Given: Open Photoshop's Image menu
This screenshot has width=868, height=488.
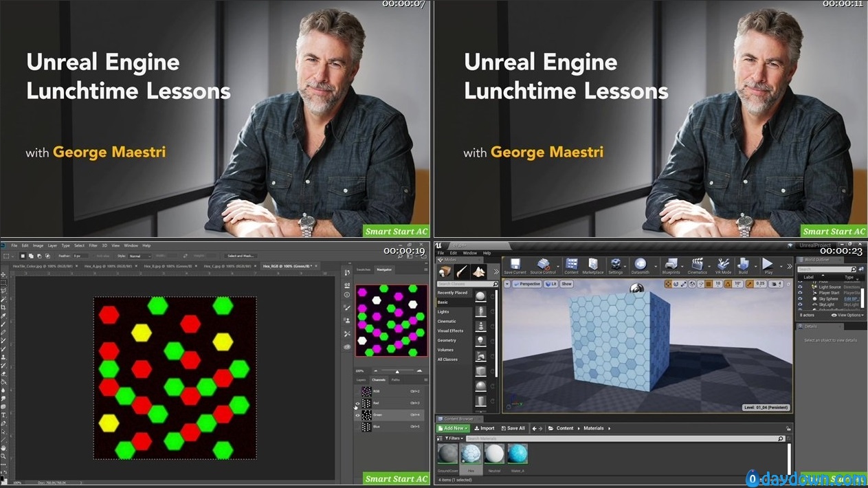Looking at the screenshot, I should [x=38, y=245].
